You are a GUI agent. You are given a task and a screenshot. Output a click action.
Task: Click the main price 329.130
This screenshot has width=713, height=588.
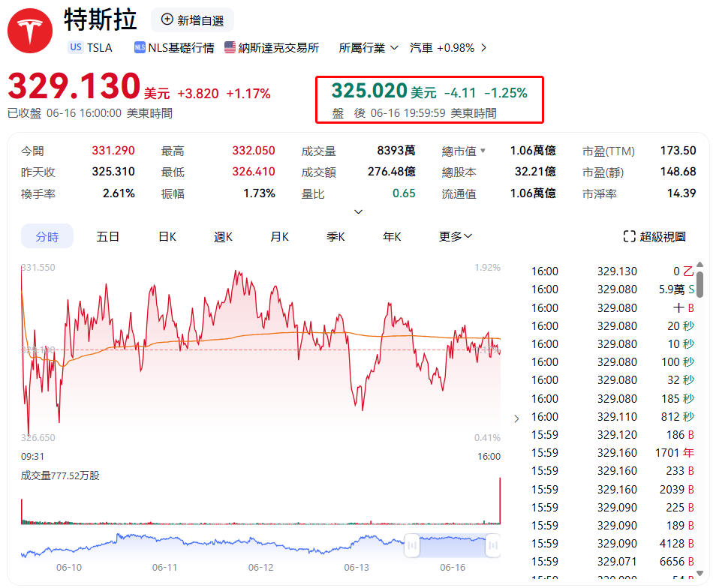74,86
